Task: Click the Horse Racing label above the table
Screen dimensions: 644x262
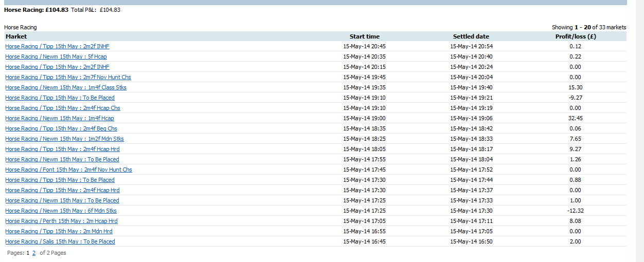Action: [21, 27]
